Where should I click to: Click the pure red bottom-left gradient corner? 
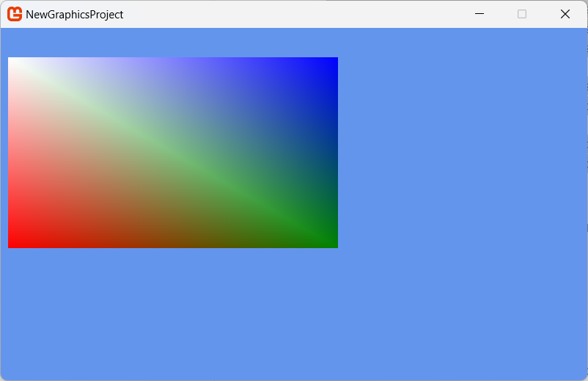pos(12,244)
